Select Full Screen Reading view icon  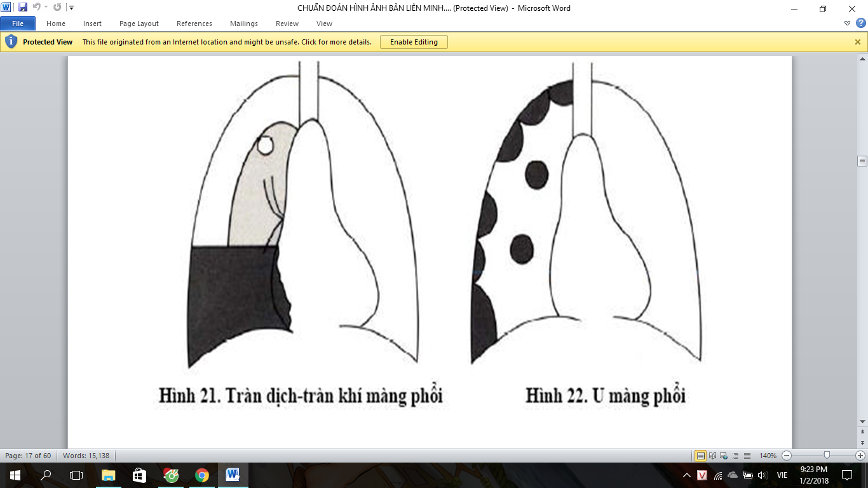pos(713,456)
